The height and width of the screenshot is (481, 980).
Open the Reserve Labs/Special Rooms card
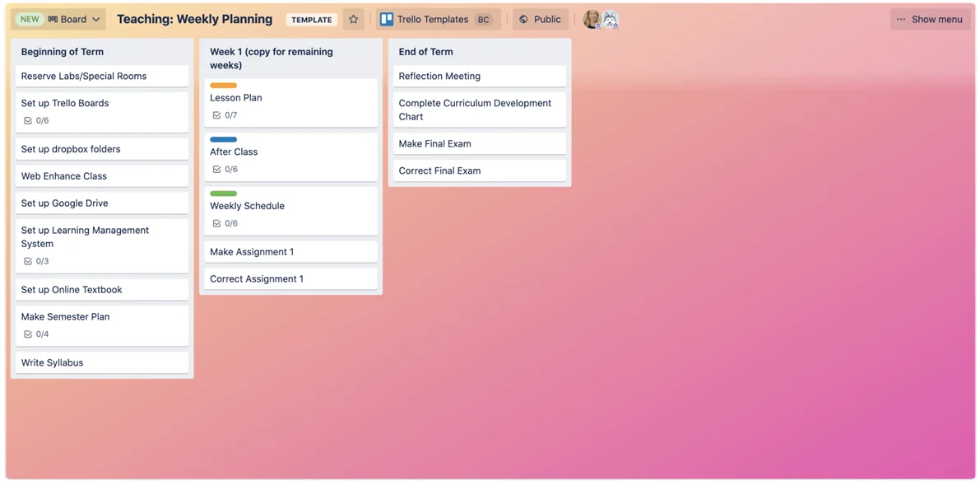(x=102, y=77)
